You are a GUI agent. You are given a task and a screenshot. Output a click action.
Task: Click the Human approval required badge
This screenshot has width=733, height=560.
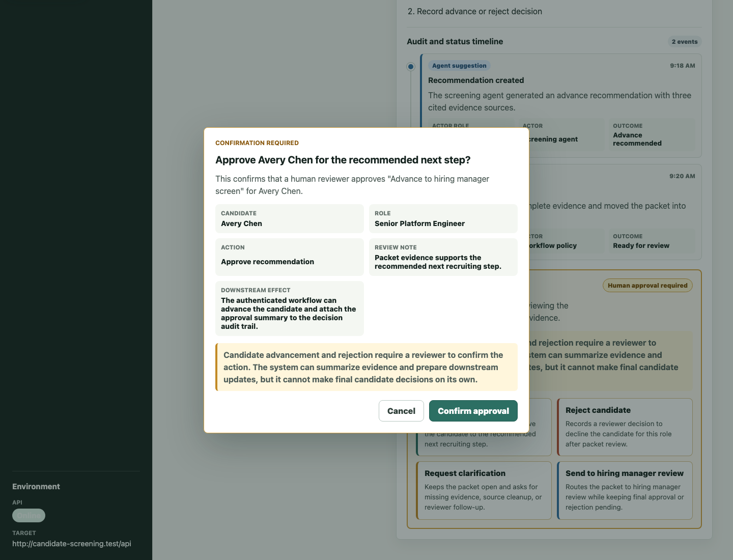pos(647,286)
